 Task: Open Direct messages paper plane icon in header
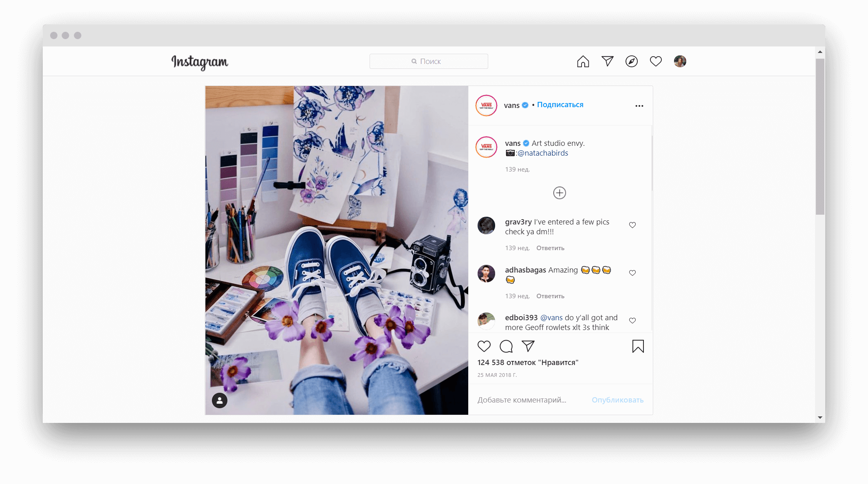(608, 61)
